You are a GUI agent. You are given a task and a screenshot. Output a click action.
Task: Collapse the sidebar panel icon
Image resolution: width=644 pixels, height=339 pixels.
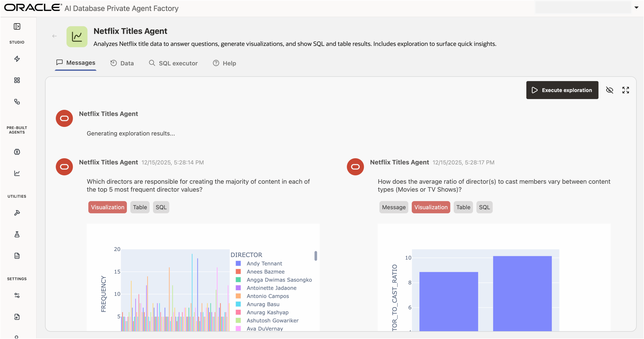pyautogui.click(x=17, y=27)
